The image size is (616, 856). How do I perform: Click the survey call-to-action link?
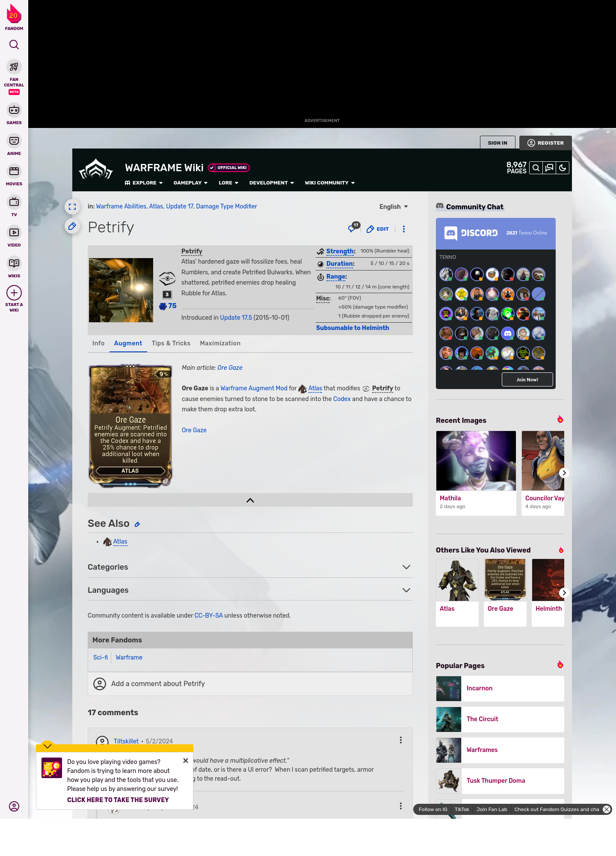[x=118, y=800]
